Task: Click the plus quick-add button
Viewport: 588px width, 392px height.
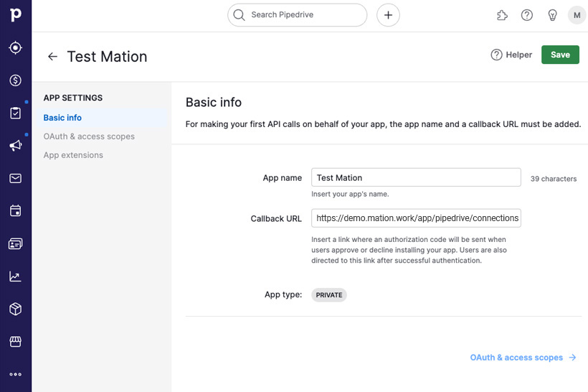Action: click(388, 15)
